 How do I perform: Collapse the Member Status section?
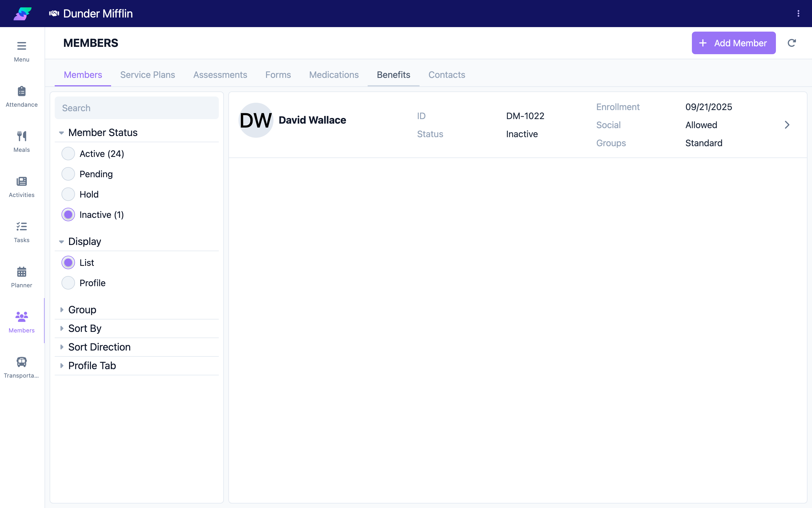point(136,133)
